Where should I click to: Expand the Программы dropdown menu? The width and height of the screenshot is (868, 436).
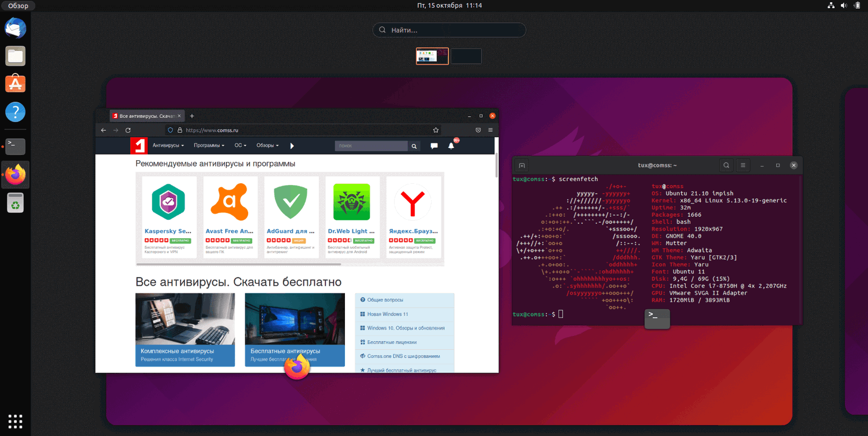tap(209, 146)
